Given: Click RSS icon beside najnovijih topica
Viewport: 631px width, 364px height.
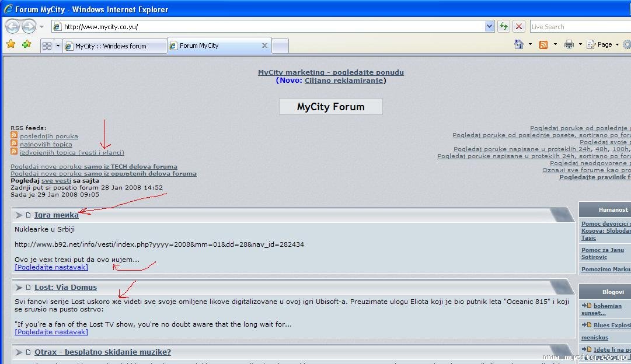Looking at the screenshot, I should [14, 143].
